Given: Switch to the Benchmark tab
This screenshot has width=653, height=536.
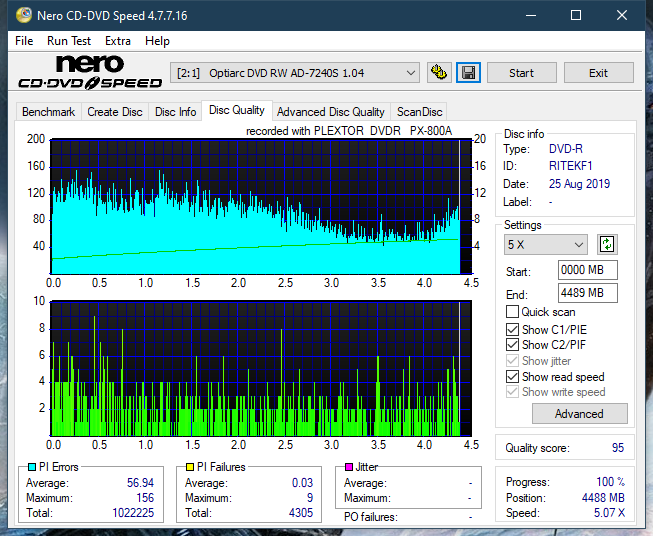Looking at the screenshot, I should tap(49, 112).
